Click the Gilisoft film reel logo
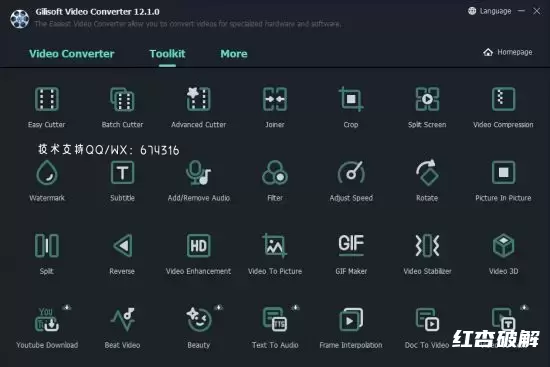Image resolution: width=550 pixels, height=367 pixels. [x=20, y=19]
